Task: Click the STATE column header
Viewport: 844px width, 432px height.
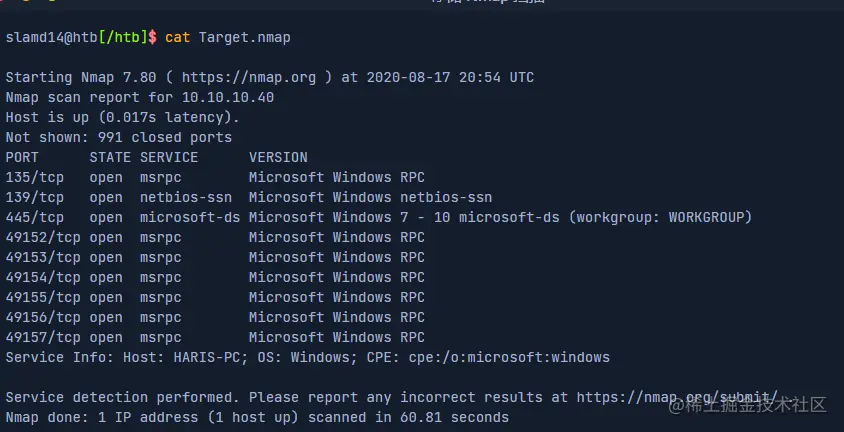Action: (110, 157)
